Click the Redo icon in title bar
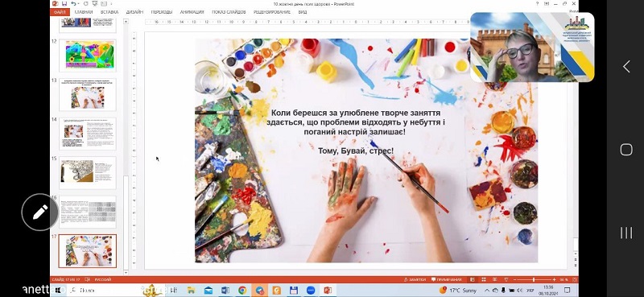Image resolution: width=644 pixels, height=297 pixels. coord(86,4)
